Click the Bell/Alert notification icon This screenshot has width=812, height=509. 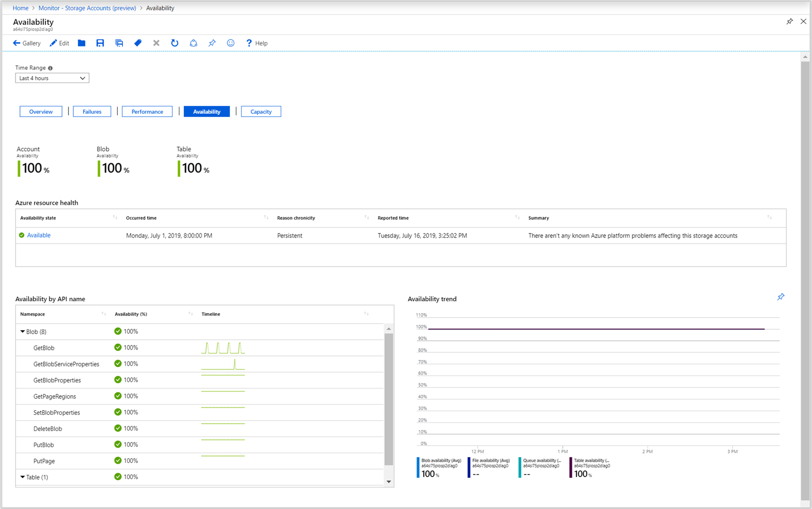tap(193, 43)
